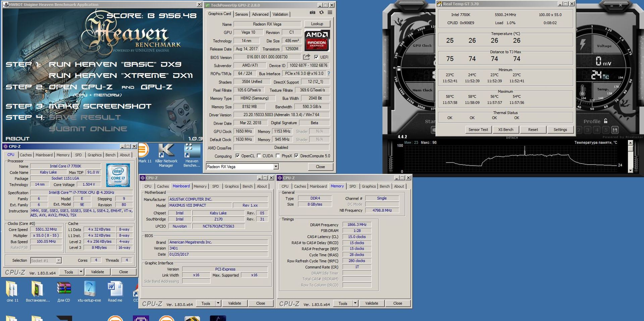This screenshot has width=644, height=321.
Task: Select Afterburner profile slot 5
Action: (x=605, y=130)
